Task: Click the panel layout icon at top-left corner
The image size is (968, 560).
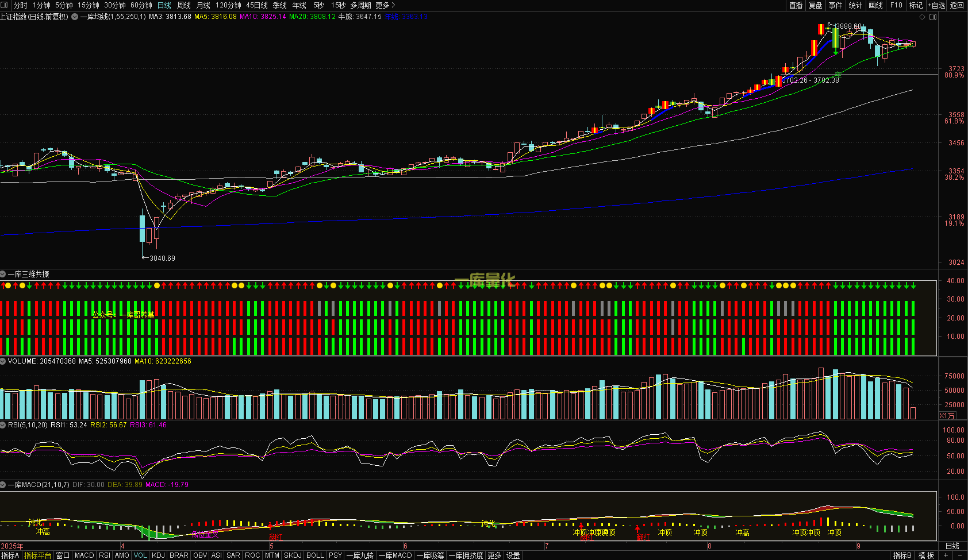Action: pyautogui.click(x=5, y=5)
